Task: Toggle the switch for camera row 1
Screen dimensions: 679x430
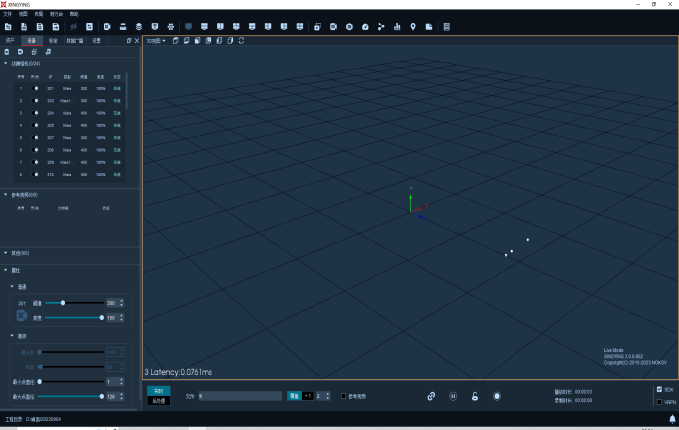Action: 35,88
